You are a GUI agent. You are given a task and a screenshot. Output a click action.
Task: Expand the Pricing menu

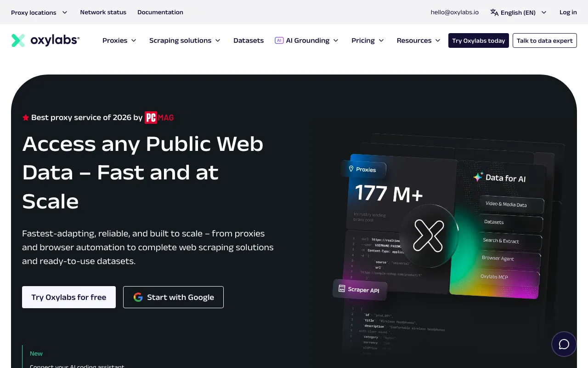click(367, 40)
